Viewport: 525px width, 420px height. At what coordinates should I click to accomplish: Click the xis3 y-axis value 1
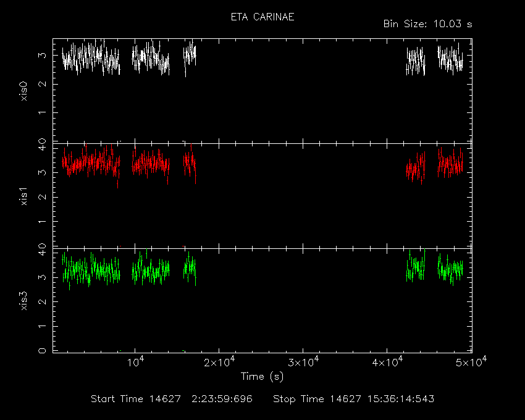pyautogui.click(x=43, y=326)
